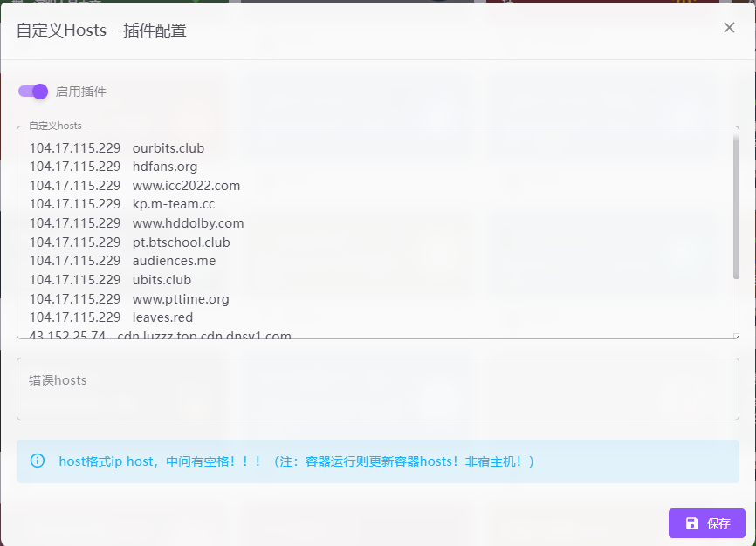Click the resize handle of hosts textarea

(735, 335)
